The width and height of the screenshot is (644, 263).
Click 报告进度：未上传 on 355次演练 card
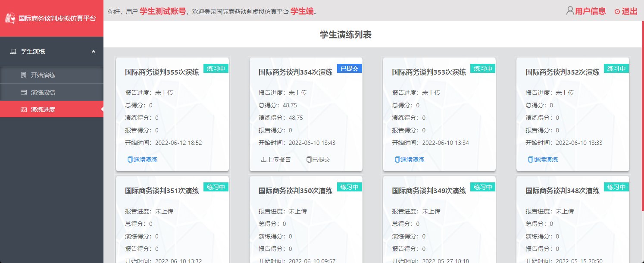(149, 93)
